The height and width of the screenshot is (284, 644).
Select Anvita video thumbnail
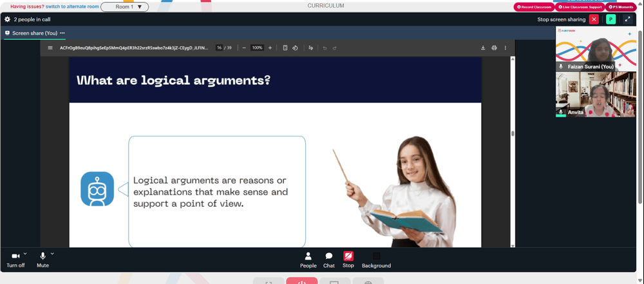[x=596, y=95]
